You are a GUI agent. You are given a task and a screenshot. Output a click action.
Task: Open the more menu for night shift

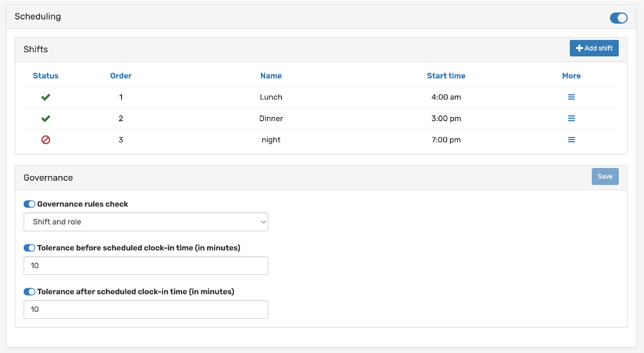click(x=571, y=140)
